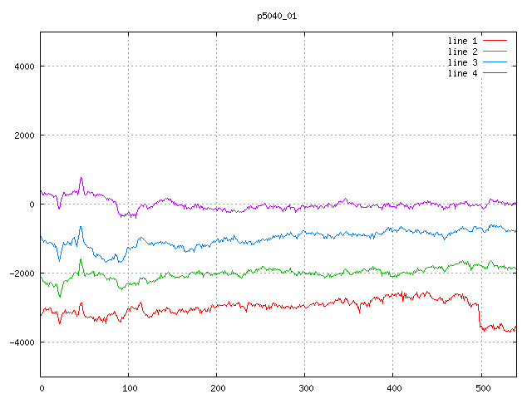Click y-axis label 4000

coord(24,66)
